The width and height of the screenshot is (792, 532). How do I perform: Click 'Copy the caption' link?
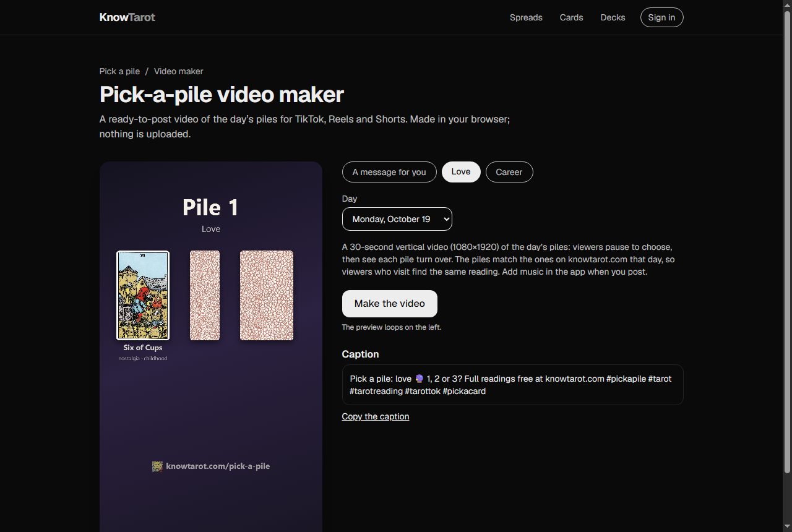pos(376,416)
